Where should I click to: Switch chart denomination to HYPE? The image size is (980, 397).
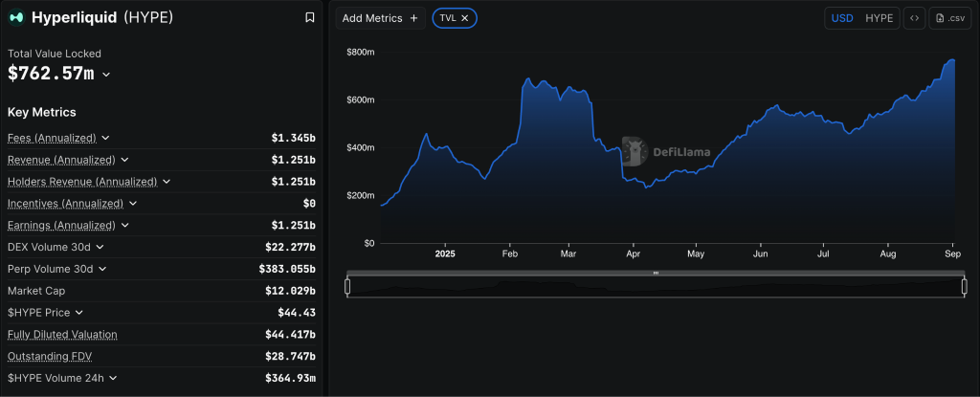click(x=879, y=18)
